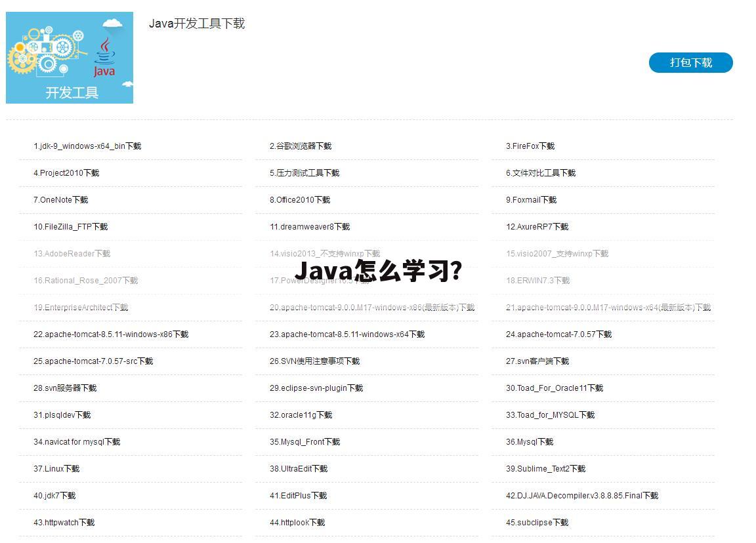Open 22.apache-tomcat-8.5.11-windows-x86下载 link

pos(111,334)
